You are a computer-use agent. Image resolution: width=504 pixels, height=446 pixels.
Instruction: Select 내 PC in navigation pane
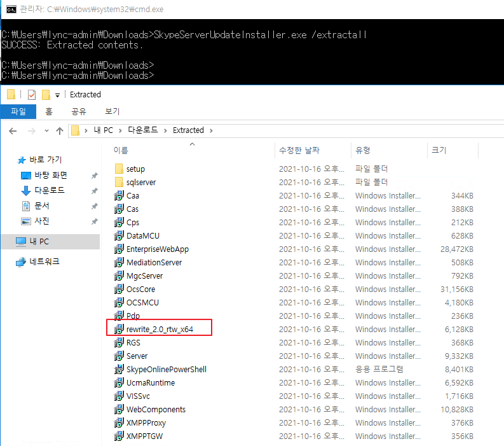pyautogui.click(x=39, y=242)
